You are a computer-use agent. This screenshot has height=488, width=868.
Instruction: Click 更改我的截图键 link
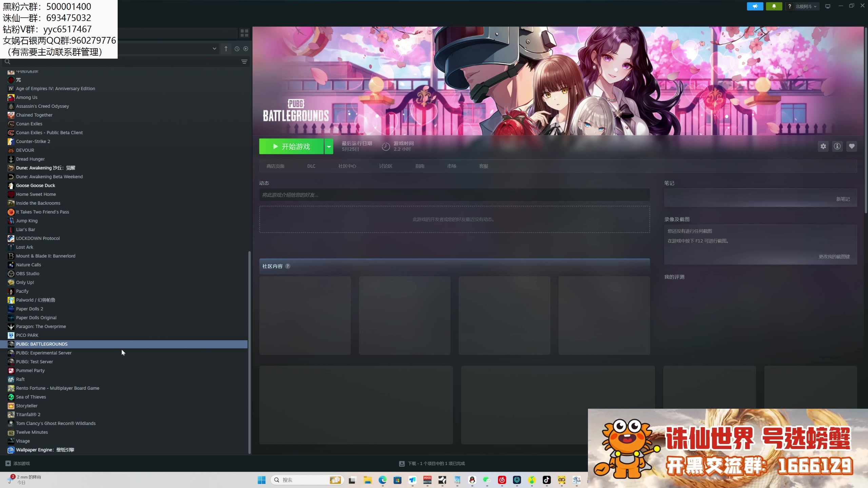[x=834, y=257]
